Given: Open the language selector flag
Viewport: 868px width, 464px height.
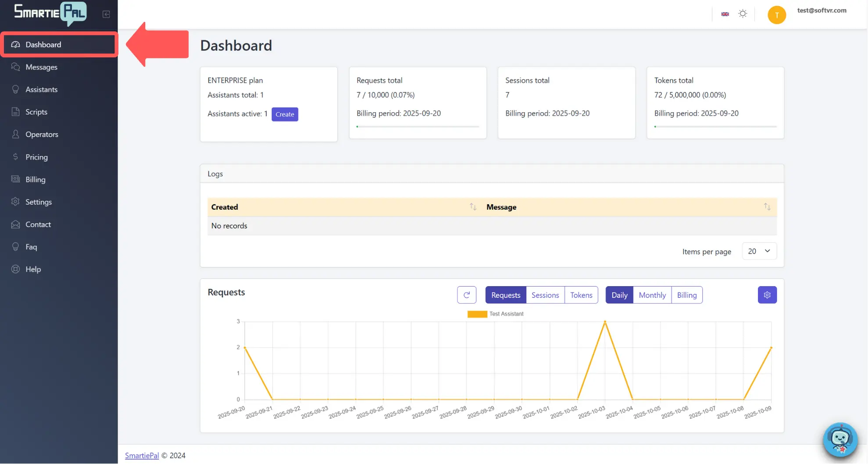Looking at the screenshot, I should click(725, 14).
